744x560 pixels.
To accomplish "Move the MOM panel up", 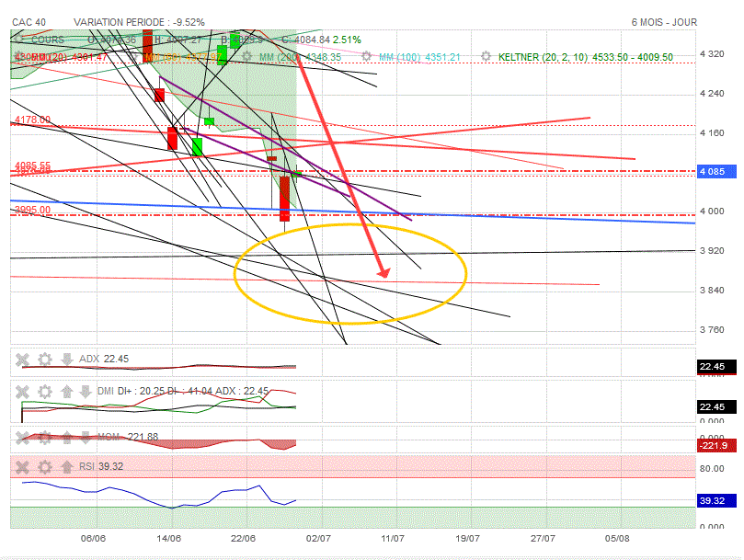I will [67, 437].
